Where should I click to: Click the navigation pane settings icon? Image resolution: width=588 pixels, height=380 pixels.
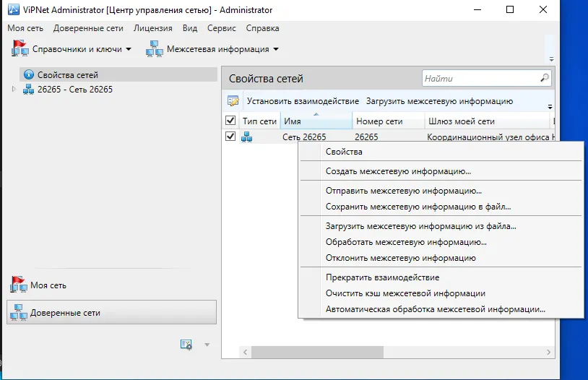click(x=186, y=345)
